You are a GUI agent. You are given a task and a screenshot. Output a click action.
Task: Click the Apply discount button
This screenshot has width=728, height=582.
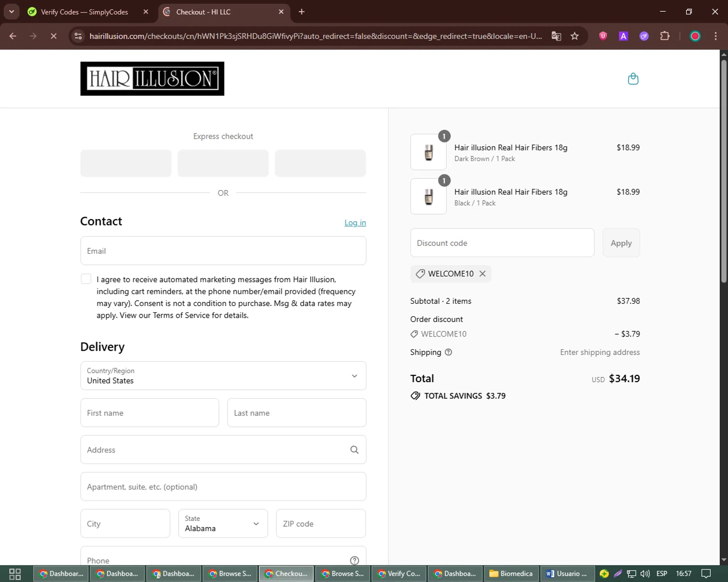[x=621, y=243]
